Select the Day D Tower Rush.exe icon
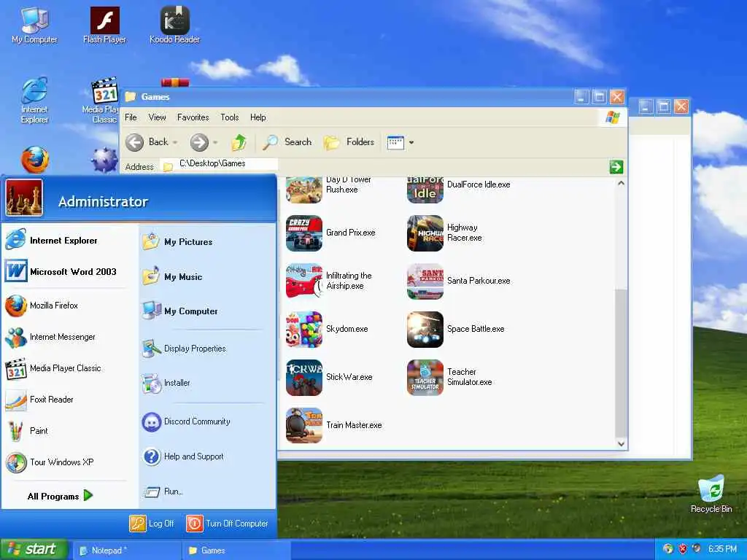The height and width of the screenshot is (560, 747). point(304,190)
